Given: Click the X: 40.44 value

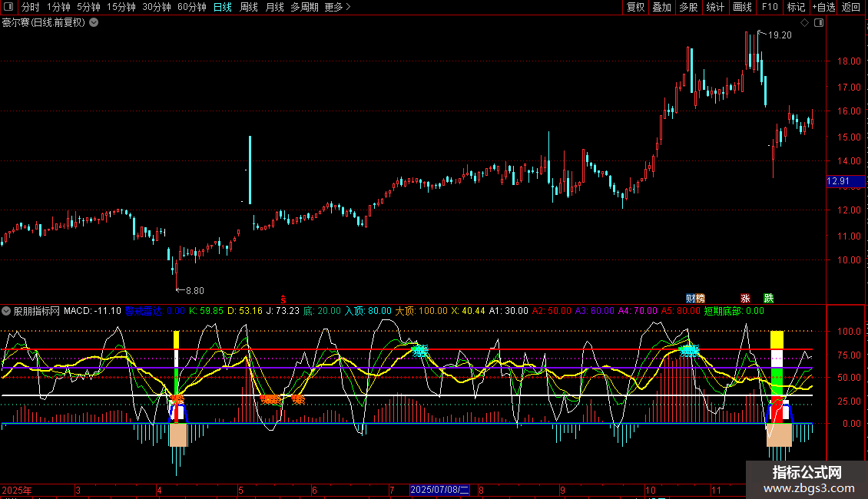Looking at the screenshot, I should 469,311.
